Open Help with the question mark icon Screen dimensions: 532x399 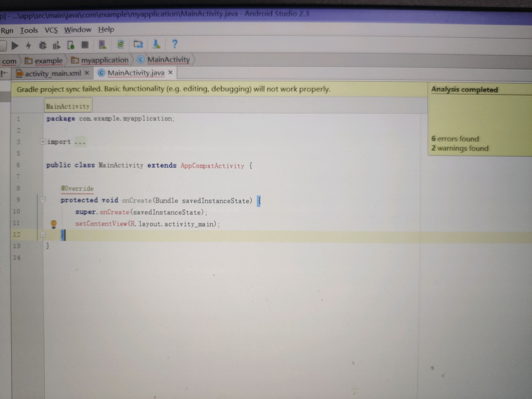point(175,44)
